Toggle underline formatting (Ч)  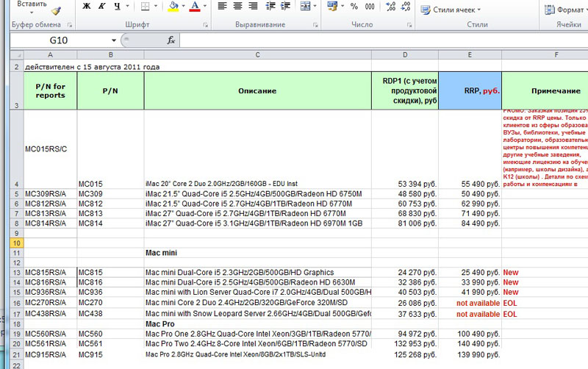click(118, 6)
